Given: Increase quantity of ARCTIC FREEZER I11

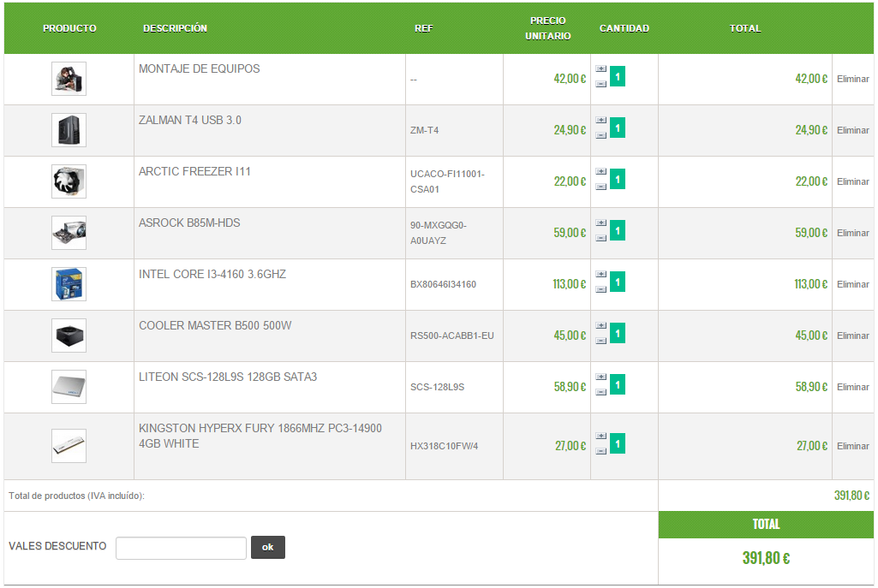Looking at the screenshot, I should [x=600, y=172].
